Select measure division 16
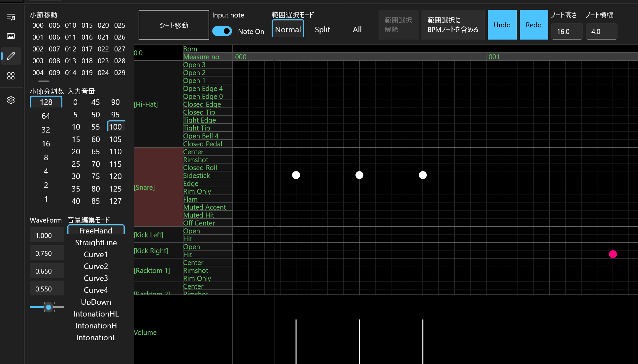The width and height of the screenshot is (638, 364). 46,143
